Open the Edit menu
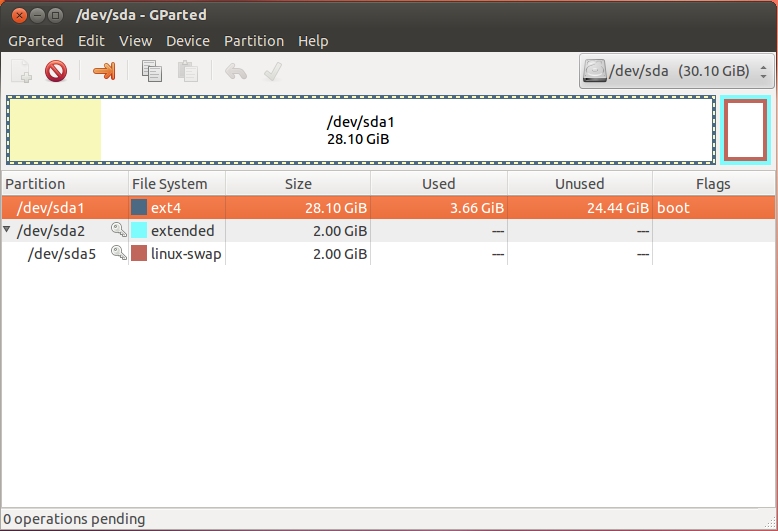Screen dimensions: 778x531 [x=91, y=41]
